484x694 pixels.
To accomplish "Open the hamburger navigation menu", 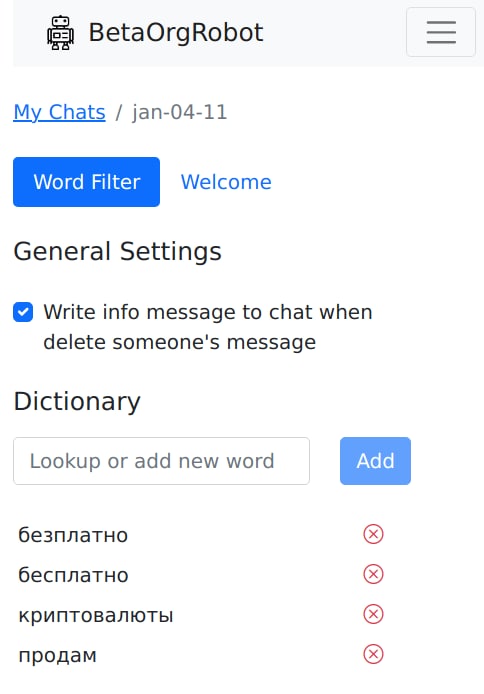I will [x=441, y=32].
